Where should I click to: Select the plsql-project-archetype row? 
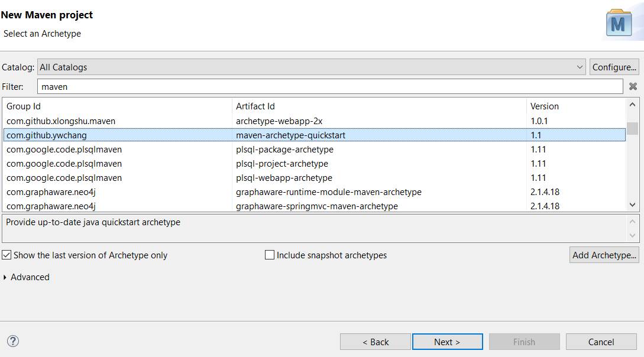click(314, 164)
